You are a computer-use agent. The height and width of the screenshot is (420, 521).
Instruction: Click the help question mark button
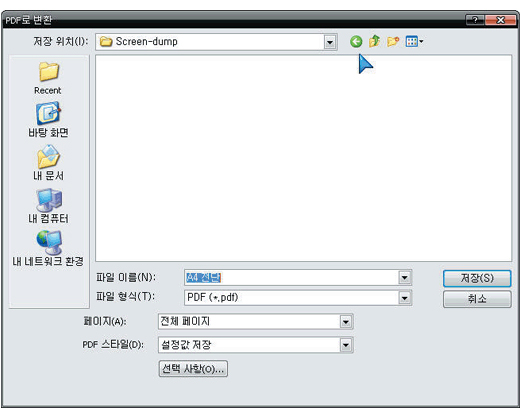pos(475,20)
